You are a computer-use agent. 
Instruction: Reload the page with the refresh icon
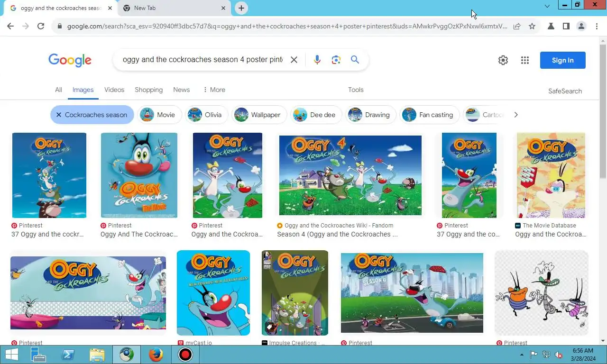[41, 27]
